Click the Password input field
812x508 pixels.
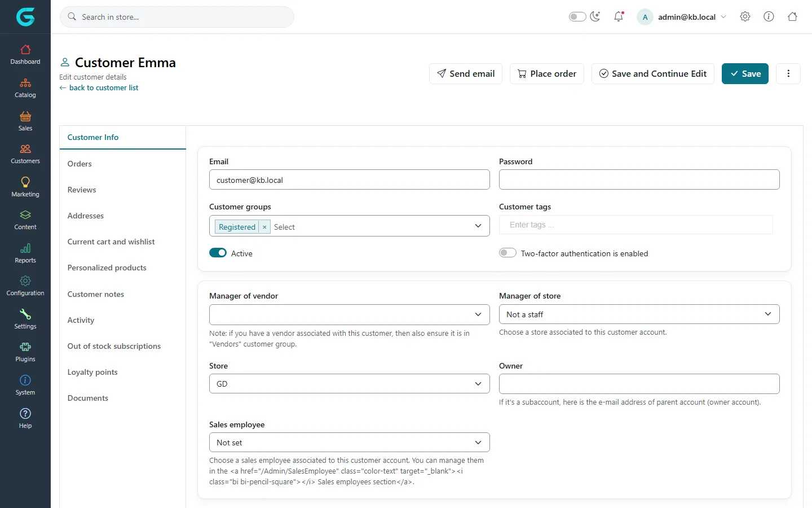pyautogui.click(x=639, y=180)
